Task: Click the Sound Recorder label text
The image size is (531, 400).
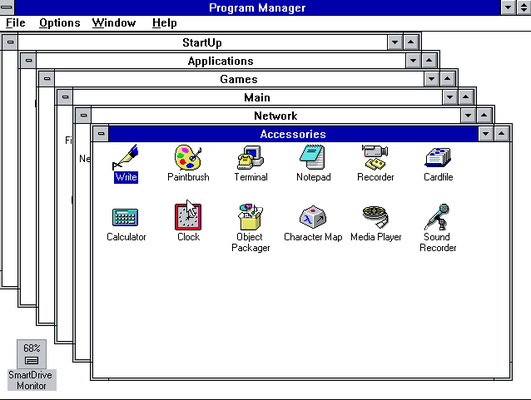Action: pyautogui.click(x=438, y=242)
